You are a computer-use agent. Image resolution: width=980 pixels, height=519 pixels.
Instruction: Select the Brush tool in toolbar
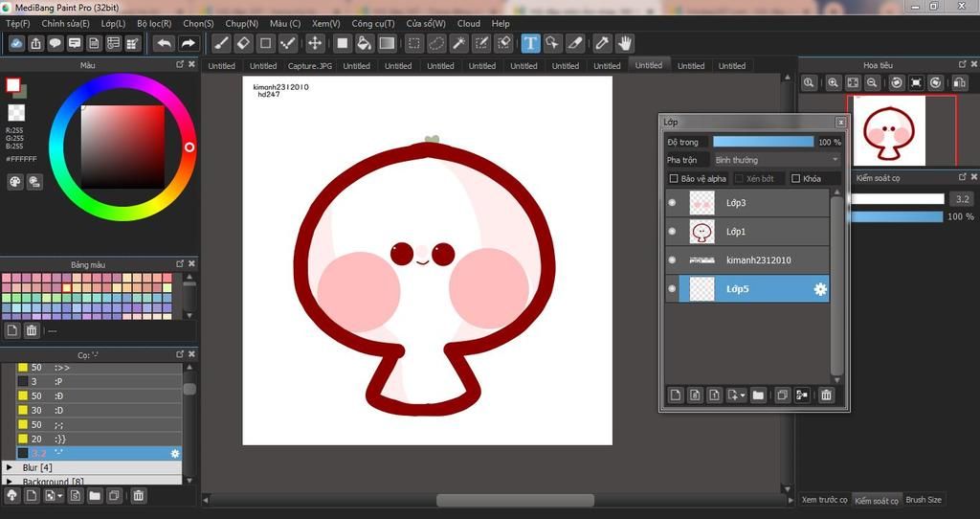click(x=221, y=43)
